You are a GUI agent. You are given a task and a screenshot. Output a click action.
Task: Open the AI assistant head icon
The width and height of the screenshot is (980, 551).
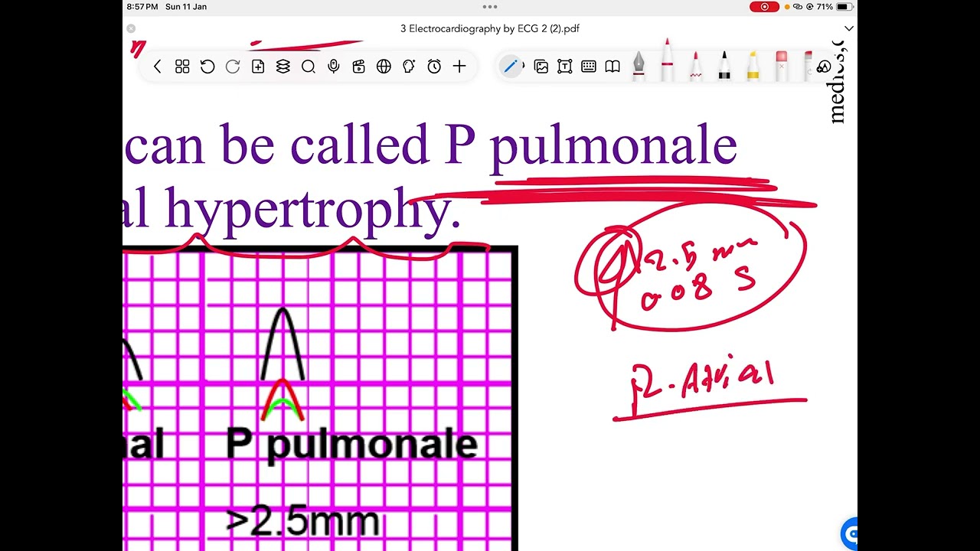[x=409, y=67]
